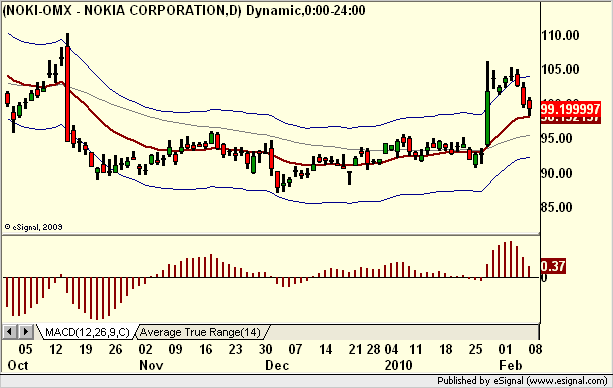
Task: Switch to the MACD(12,26,9,C) tab
Action: tap(87, 332)
